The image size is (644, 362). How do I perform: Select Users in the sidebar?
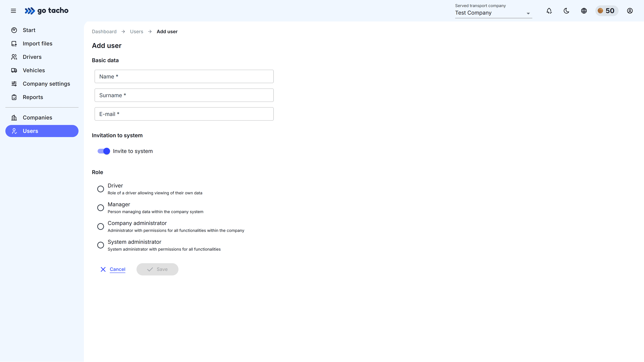(42, 131)
